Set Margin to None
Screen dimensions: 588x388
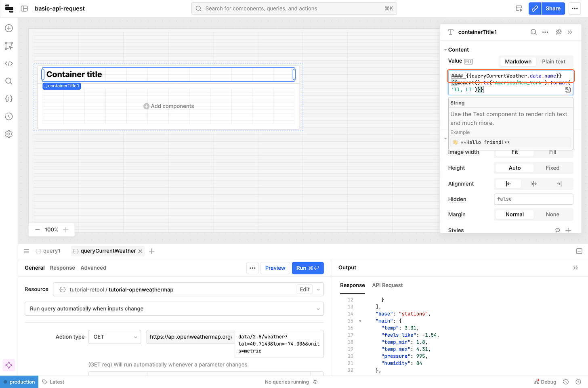552,215
